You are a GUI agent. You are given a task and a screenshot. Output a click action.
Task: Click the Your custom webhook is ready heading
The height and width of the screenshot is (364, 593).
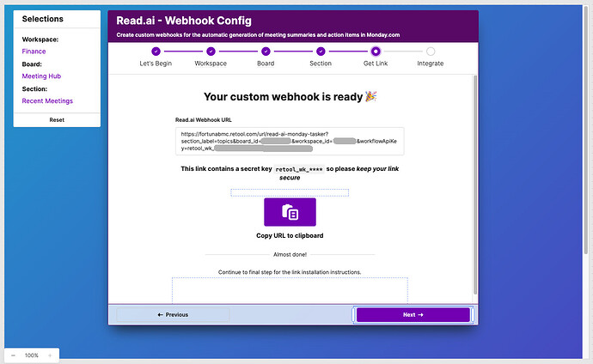coord(290,97)
